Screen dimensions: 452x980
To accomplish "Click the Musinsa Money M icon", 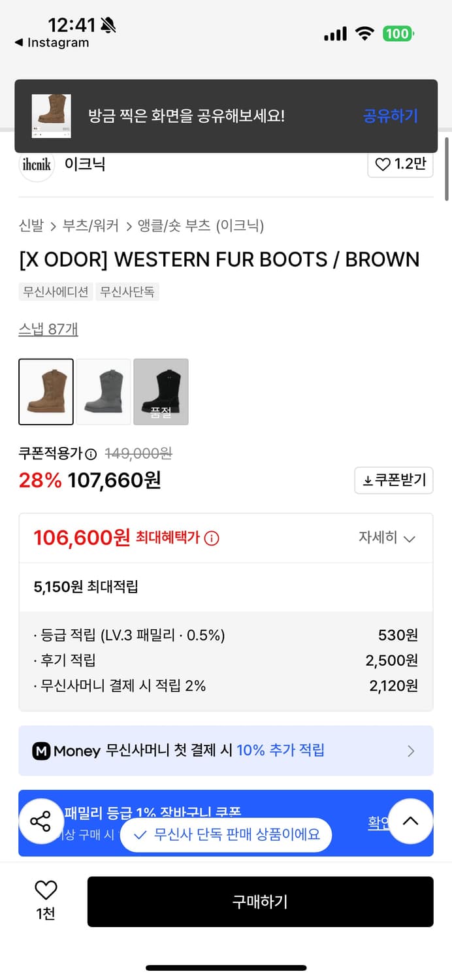I will pos(42,751).
